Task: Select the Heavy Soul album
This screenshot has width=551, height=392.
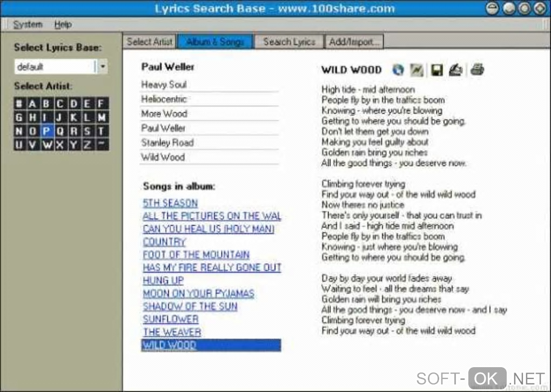Action: pyautogui.click(x=210, y=85)
